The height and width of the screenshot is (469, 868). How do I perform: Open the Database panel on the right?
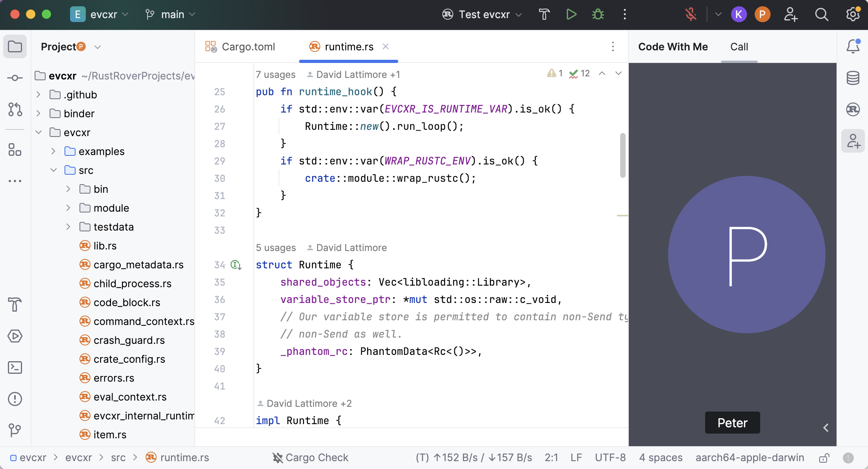click(x=853, y=78)
